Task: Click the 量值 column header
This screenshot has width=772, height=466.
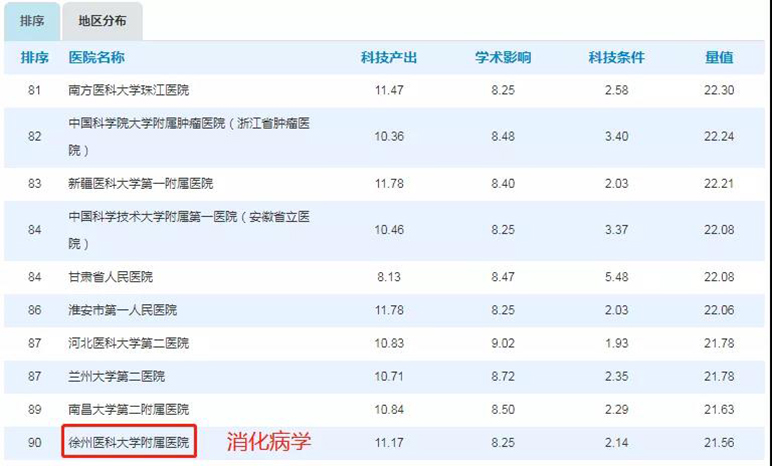Action: tap(719, 58)
